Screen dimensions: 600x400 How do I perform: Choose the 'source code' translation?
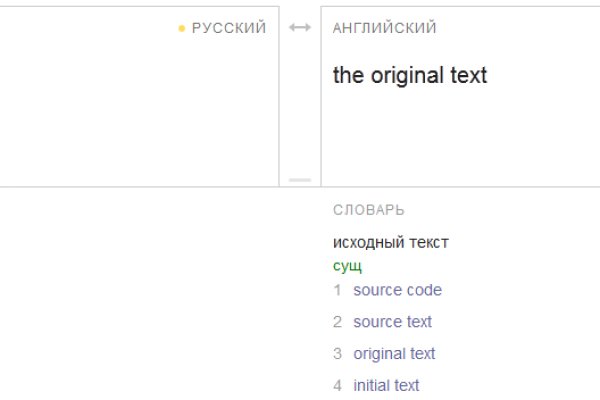(397, 291)
